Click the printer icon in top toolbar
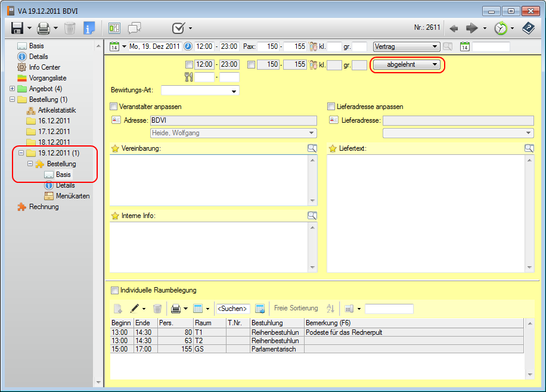Image resolution: width=546 pixels, height=392 pixels. tap(44, 28)
